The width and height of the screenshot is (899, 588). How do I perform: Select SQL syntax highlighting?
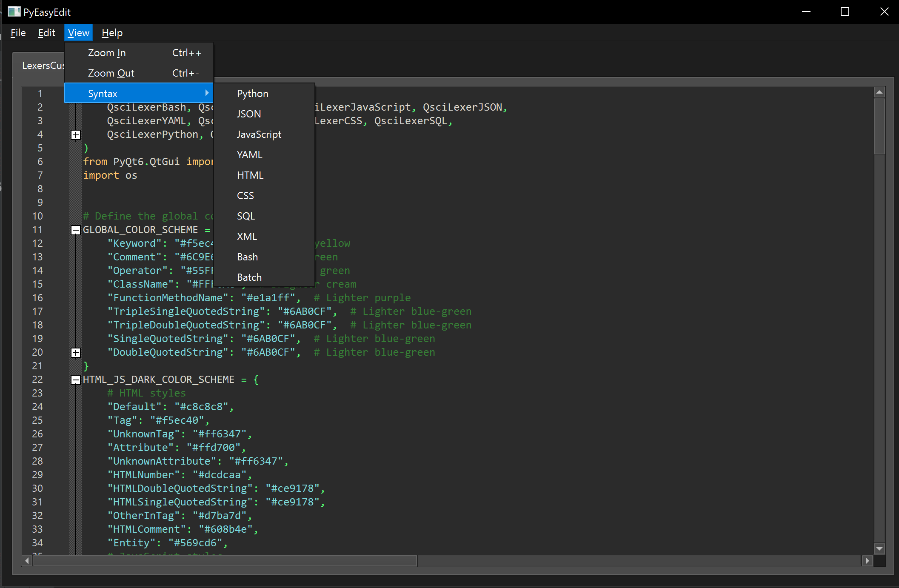click(245, 216)
